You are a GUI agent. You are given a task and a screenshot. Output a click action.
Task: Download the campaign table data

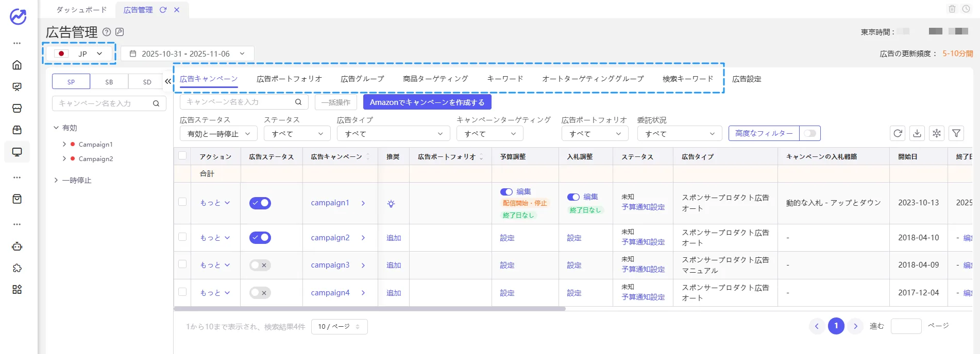[917, 133]
